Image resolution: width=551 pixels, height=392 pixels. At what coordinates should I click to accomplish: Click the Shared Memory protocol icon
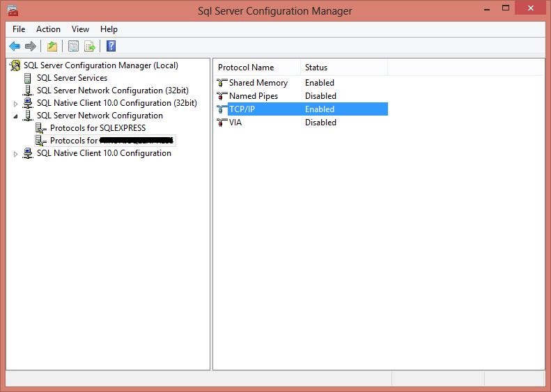222,83
